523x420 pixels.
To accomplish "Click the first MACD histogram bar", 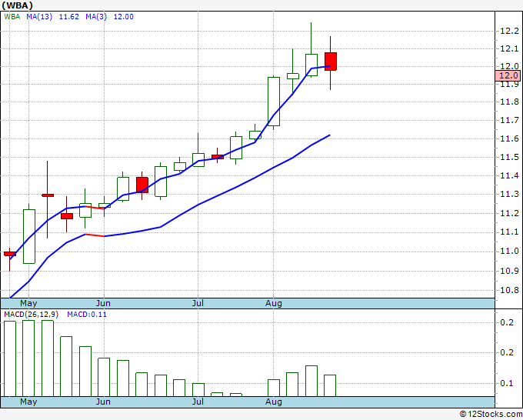I will point(10,358).
